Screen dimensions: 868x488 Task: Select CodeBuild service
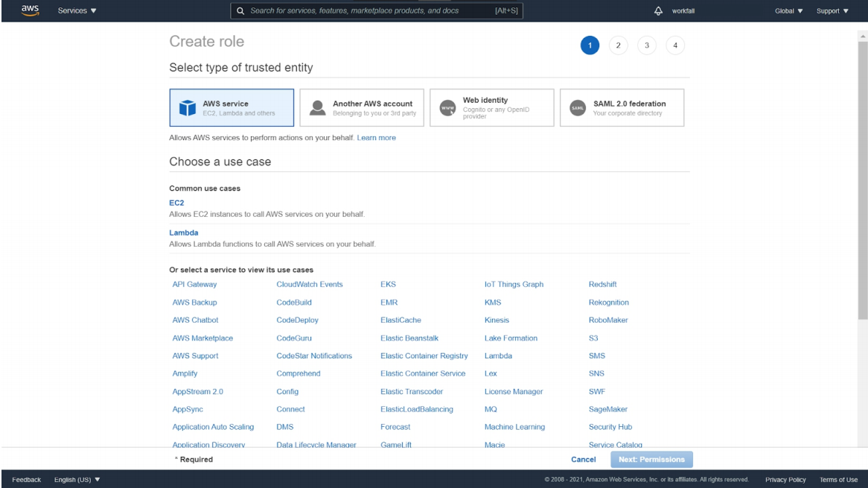click(294, 302)
